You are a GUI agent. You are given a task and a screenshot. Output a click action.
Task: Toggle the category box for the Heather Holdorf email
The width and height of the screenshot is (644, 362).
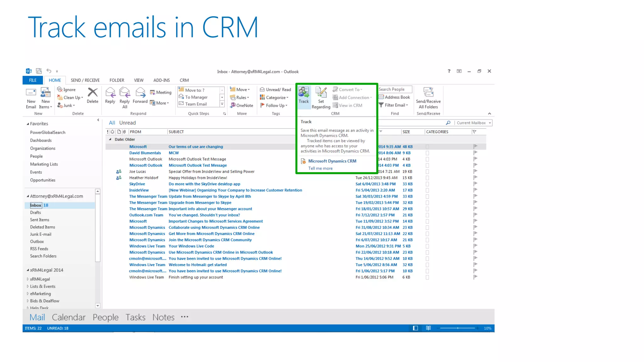(x=427, y=178)
